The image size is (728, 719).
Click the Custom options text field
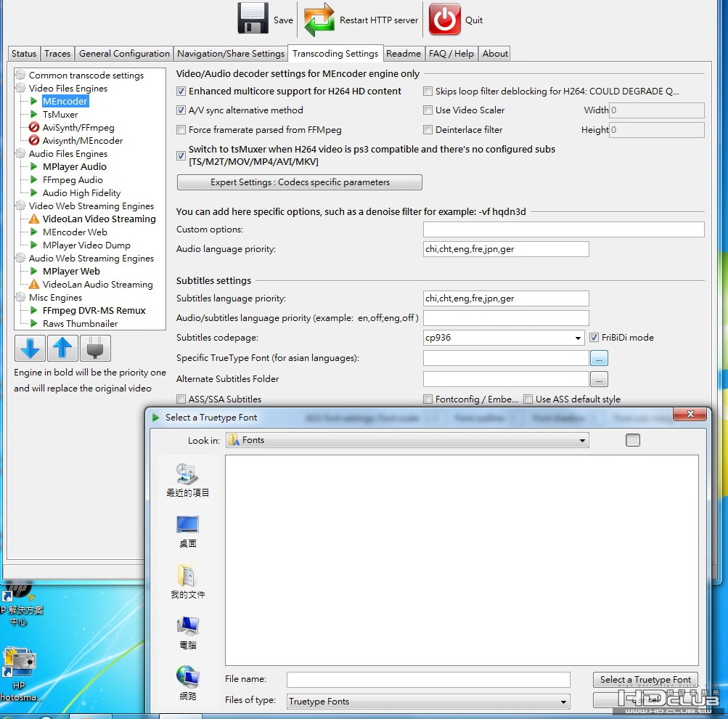[564, 229]
